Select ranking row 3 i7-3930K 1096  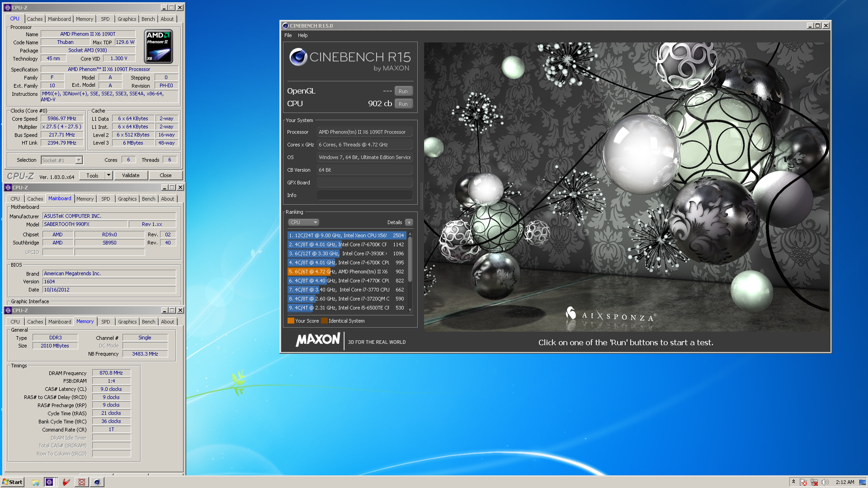point(347,253)
